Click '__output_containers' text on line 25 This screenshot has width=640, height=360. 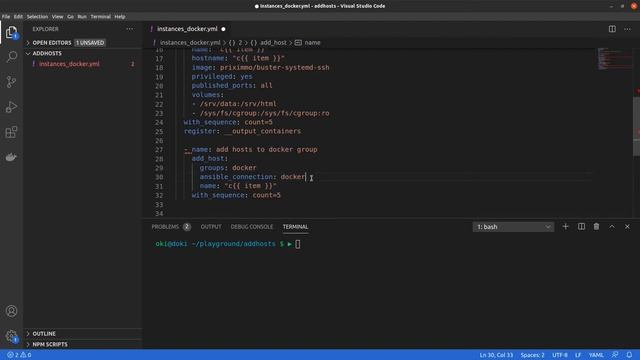click(262, 131)
